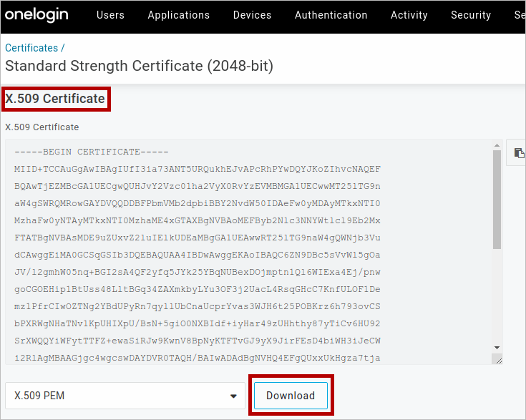The image size is (526, 420).
Task: Click inside the certificate text area
Action: click(x=243, y=250)
